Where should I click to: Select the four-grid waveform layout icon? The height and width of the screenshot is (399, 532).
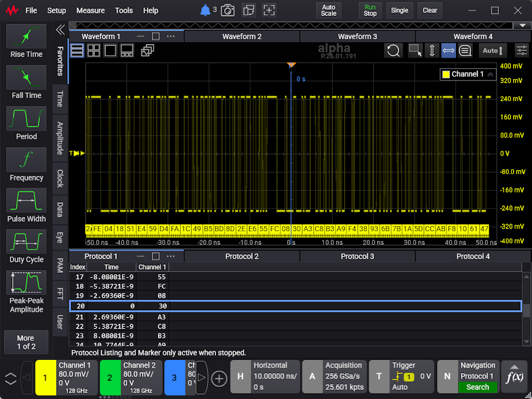pyautogui.click(x=94, y=51)
